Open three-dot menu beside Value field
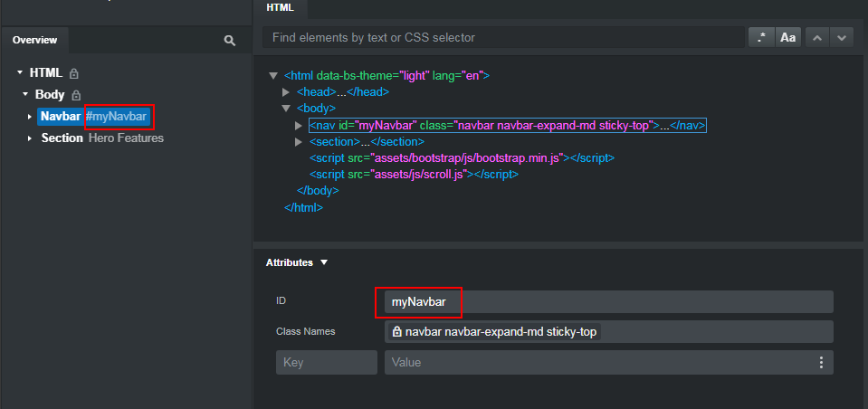 (821, 363)
